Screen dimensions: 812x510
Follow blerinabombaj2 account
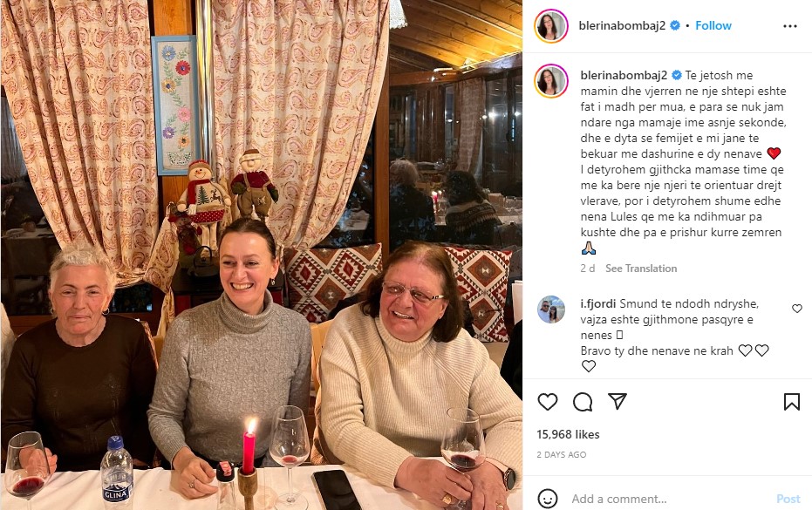713,25
